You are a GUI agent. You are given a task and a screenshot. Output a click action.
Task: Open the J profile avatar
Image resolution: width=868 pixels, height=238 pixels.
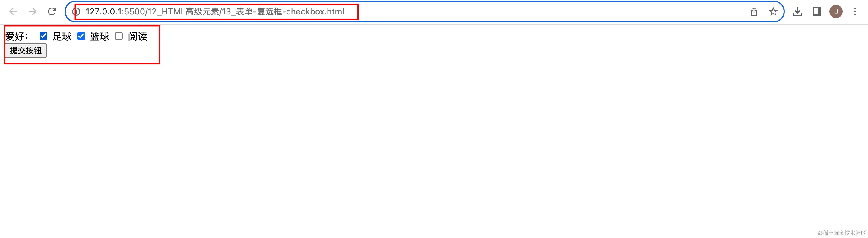(836, 12)
